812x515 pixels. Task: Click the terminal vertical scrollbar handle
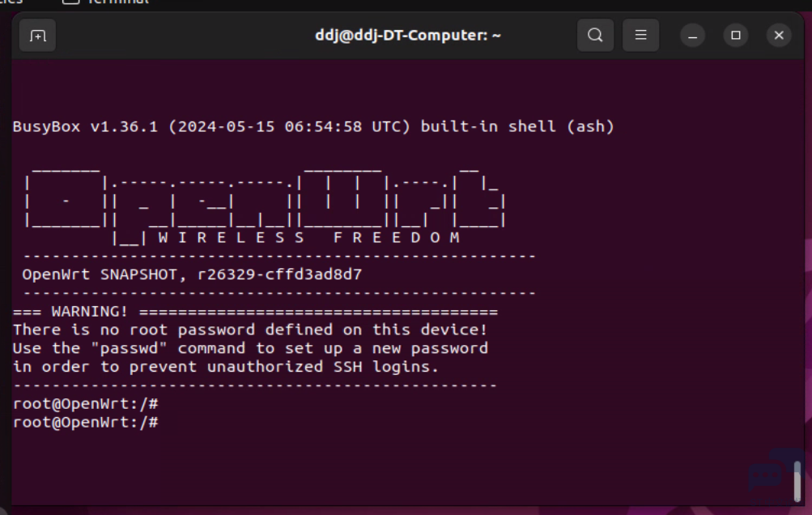(797, 481)
